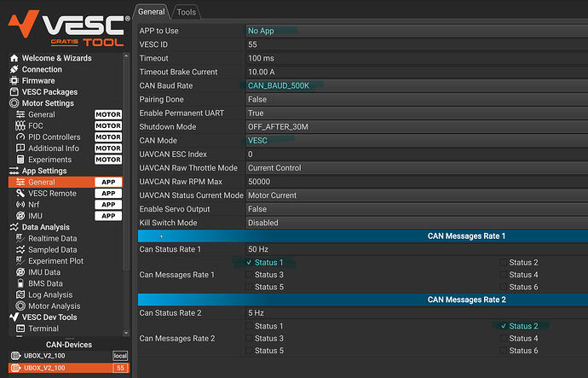Open the Kill Switch Mode dropdown
The image size is (588, 378).
pos(417,223)
